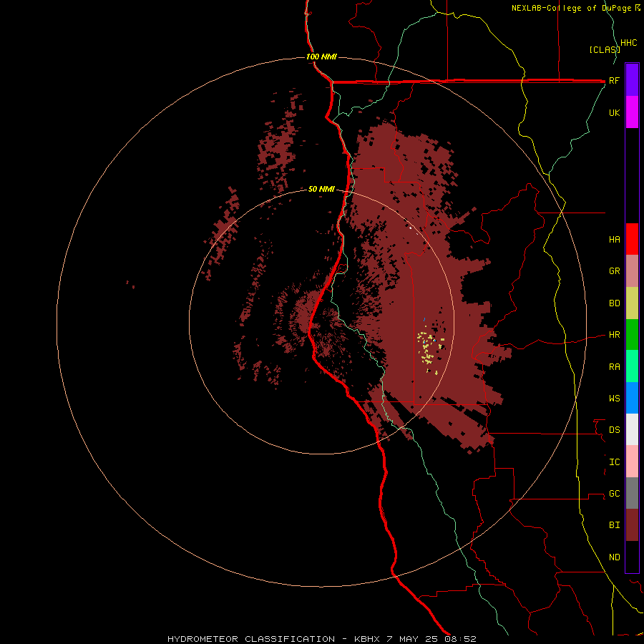Click the DS legend label
The width and height of the screenshot is (644, 644).
pyautogui.click(x=614, y=430)
